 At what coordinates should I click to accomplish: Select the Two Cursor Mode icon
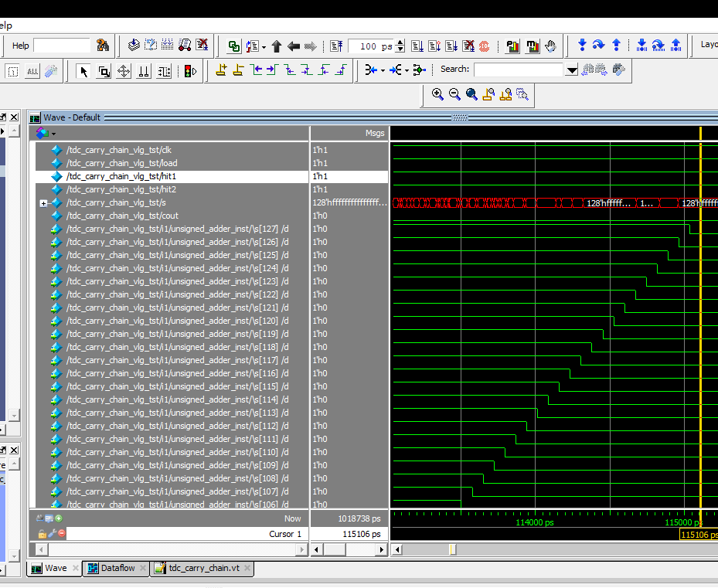144,71
